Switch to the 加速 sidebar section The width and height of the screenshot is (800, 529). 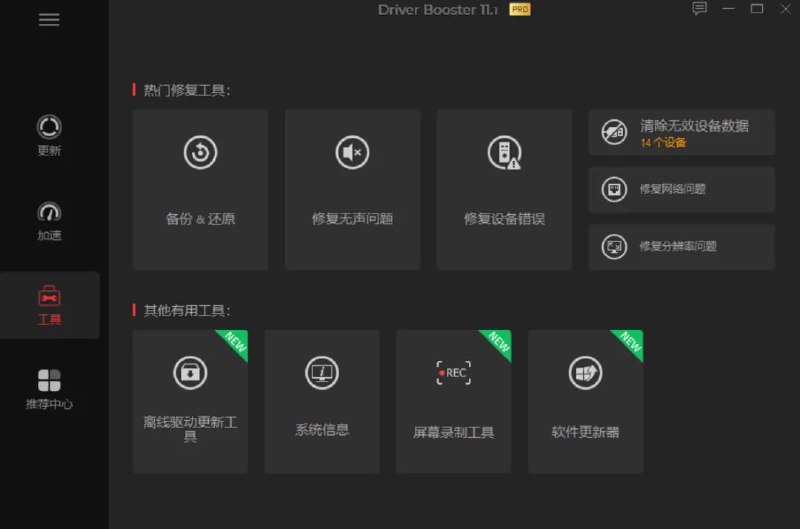49,221
